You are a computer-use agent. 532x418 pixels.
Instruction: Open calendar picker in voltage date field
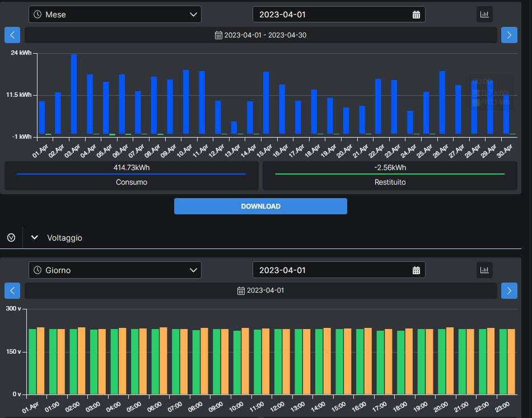pos(416,270)
